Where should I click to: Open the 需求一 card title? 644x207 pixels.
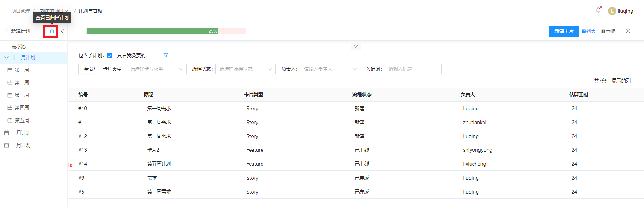tap(154, 178)
